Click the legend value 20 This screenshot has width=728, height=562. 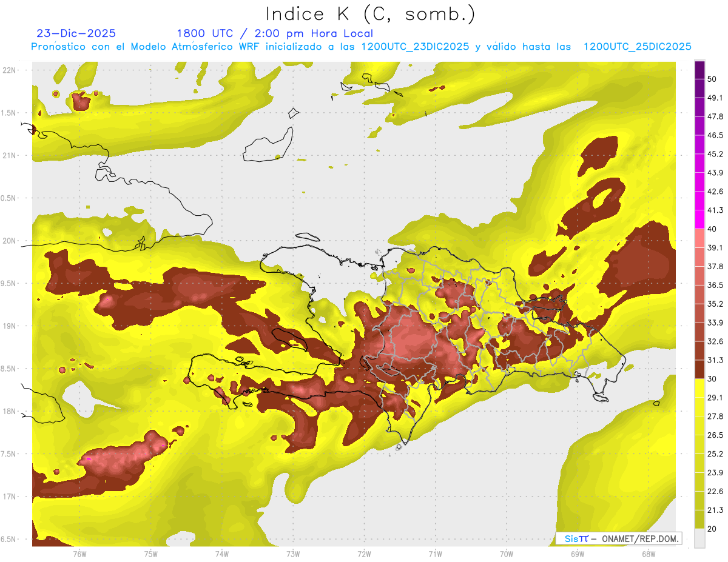[x=713, y=529]
